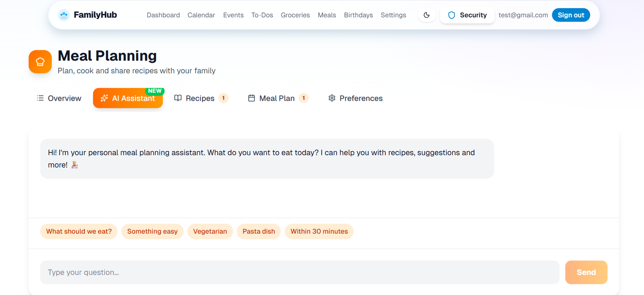Open the Calendar page
Viewport: 644px width, 295px height.
coord(201,15)
